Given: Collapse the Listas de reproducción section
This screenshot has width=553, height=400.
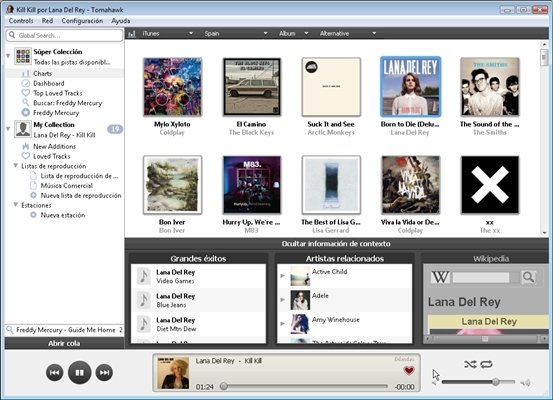Looking at the screenshot, I should pyautogui.click(x=16, y=165).
